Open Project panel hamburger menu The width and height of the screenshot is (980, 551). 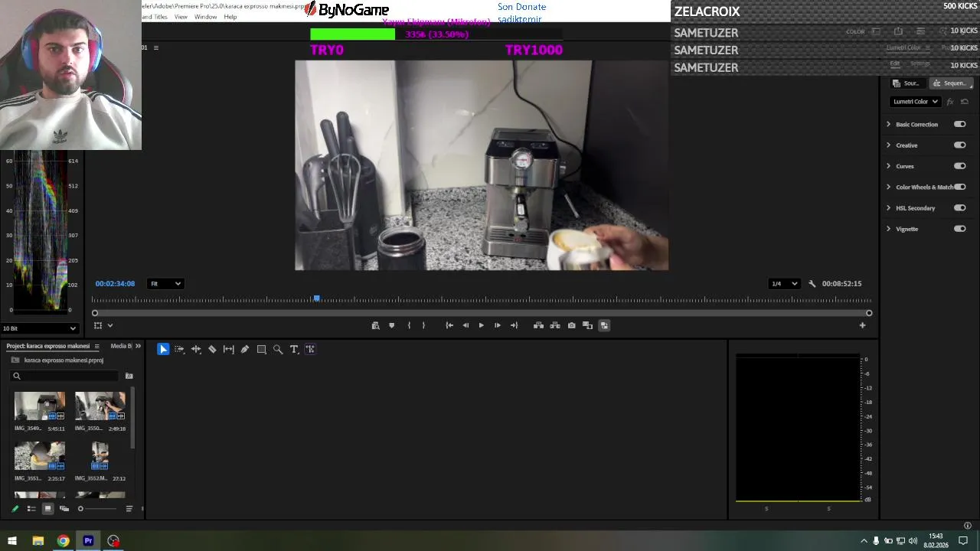tap(96, 347)
